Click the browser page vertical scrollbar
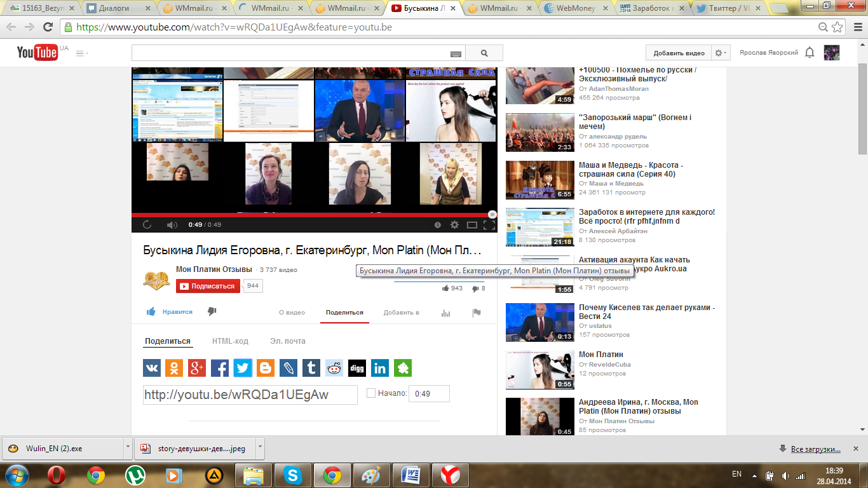Viewport: 868px width, 488px height. pyautogui.click(x=862, y=108)
